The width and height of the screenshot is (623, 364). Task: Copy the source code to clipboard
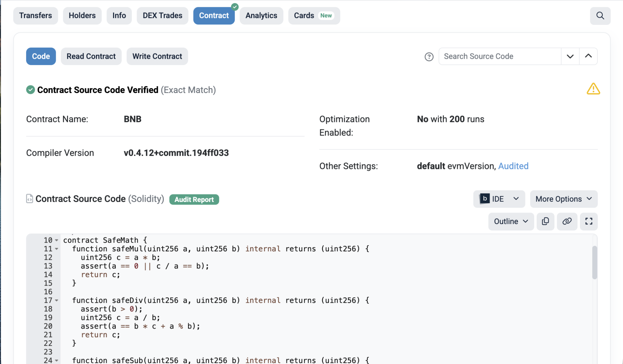click(x=545, y=221)
